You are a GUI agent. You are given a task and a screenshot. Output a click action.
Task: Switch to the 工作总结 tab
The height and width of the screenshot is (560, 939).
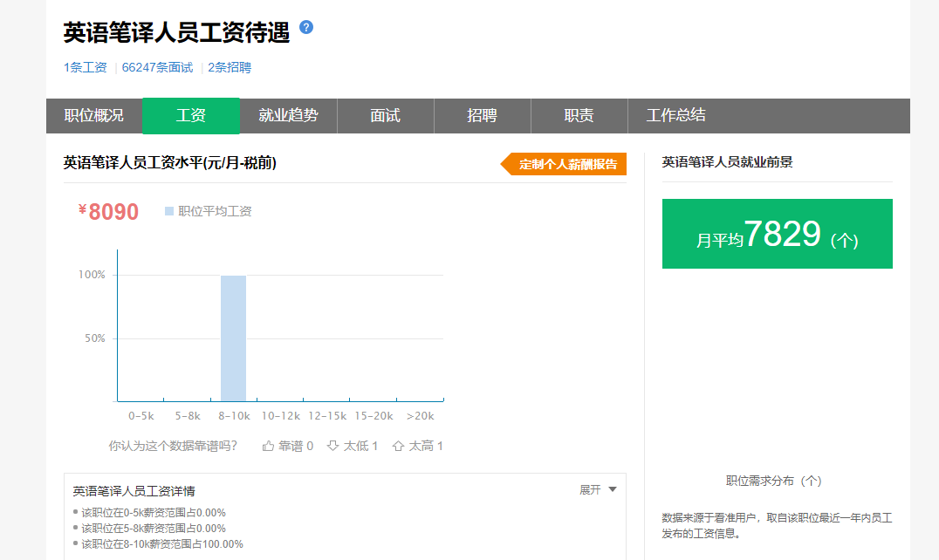tap(675, 116)
